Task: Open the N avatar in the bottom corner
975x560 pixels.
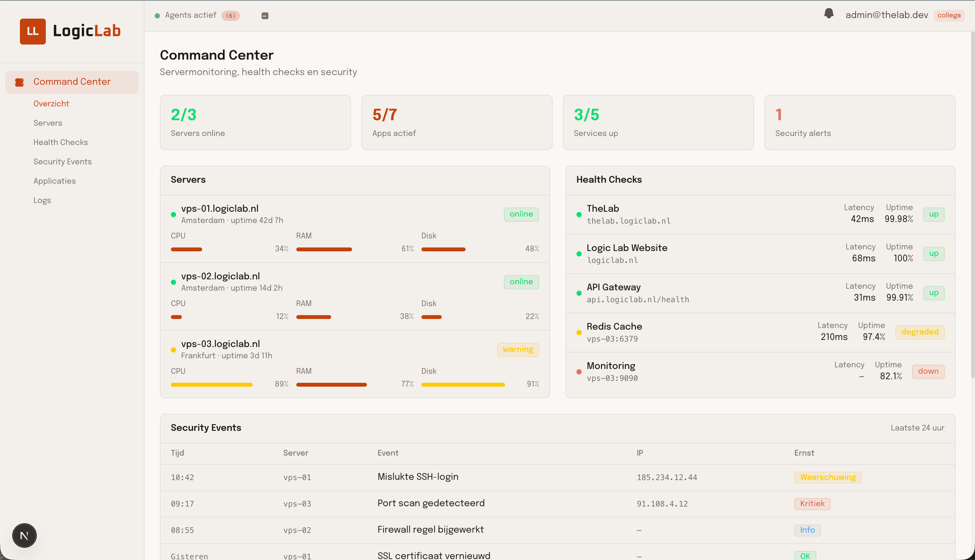Action: [x=24, y=535]
